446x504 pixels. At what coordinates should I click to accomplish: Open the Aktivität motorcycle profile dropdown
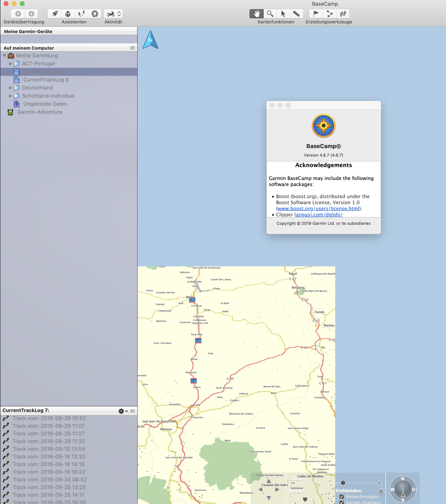pyautogui.click(x=113, y=14)
